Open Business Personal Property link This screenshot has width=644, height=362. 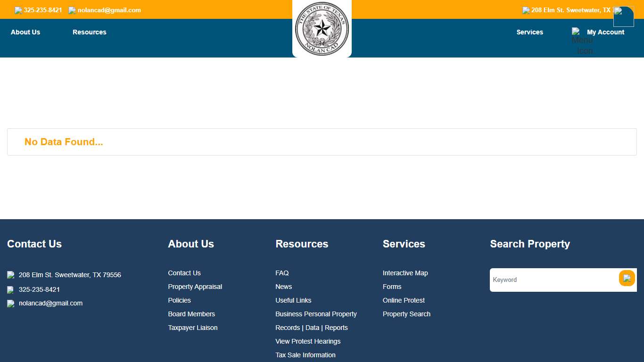316,314
